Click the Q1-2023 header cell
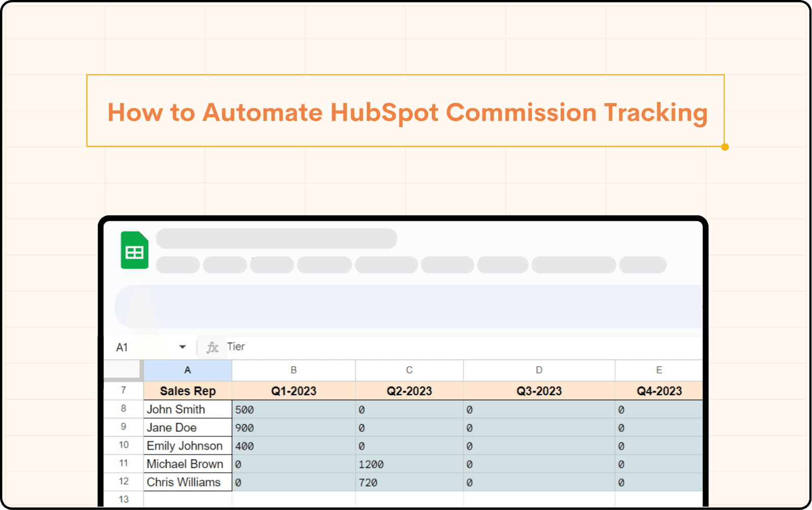Image resolution: width=812 pixels, height=510 pixels. point(294,391)
